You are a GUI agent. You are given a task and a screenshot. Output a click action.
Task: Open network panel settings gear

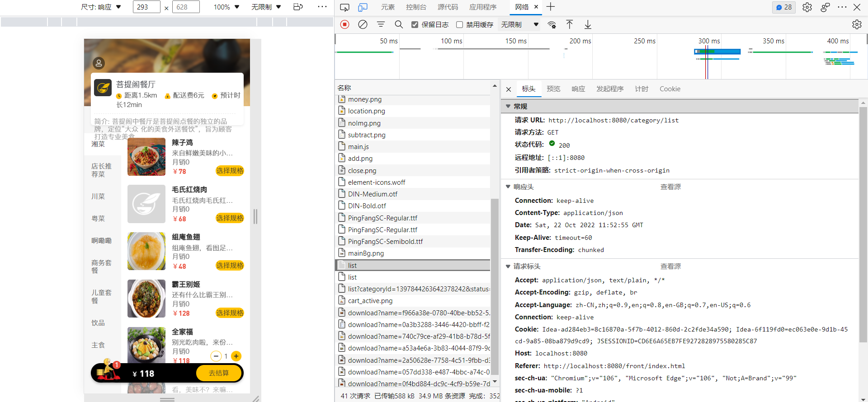857,24
